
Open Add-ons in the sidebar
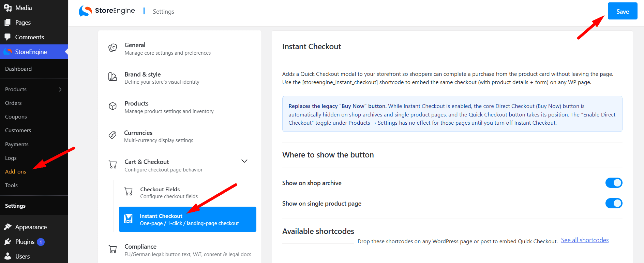(16, 171)
